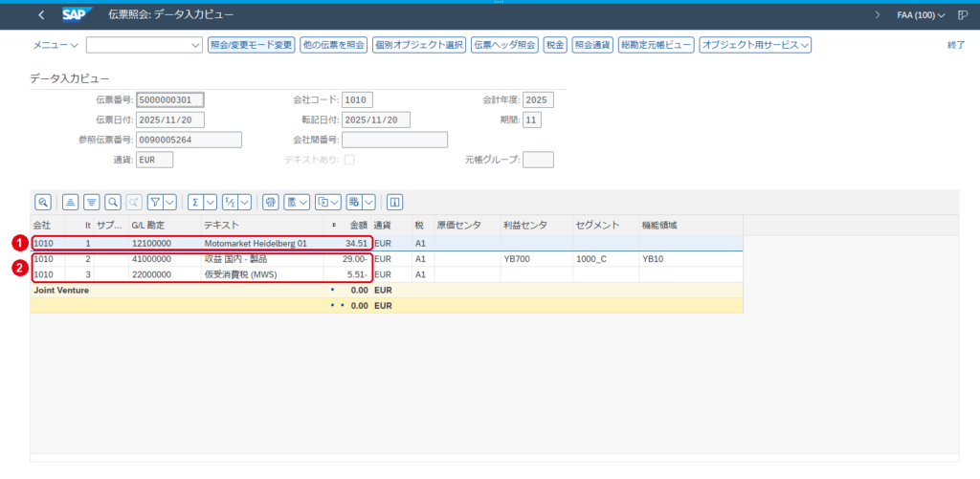The image size is (980, 479).
Task: Click the subtotals icon
Action: (x=230, y=202)
